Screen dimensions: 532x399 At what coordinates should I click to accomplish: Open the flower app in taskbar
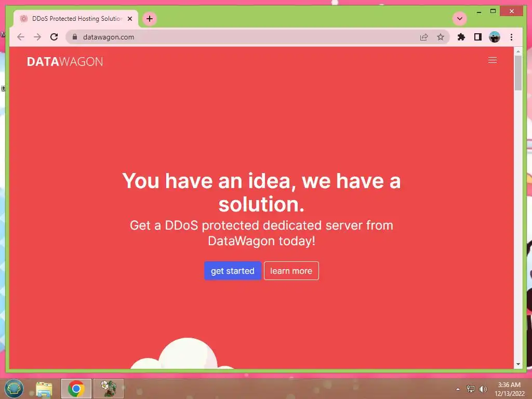pos(109,389)
